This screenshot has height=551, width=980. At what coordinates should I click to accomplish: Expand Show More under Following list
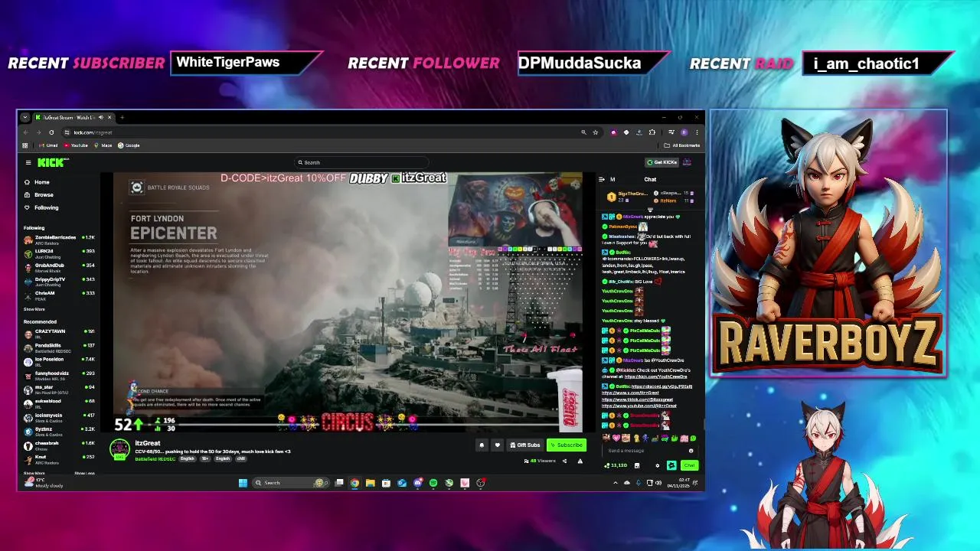point(34,309)
